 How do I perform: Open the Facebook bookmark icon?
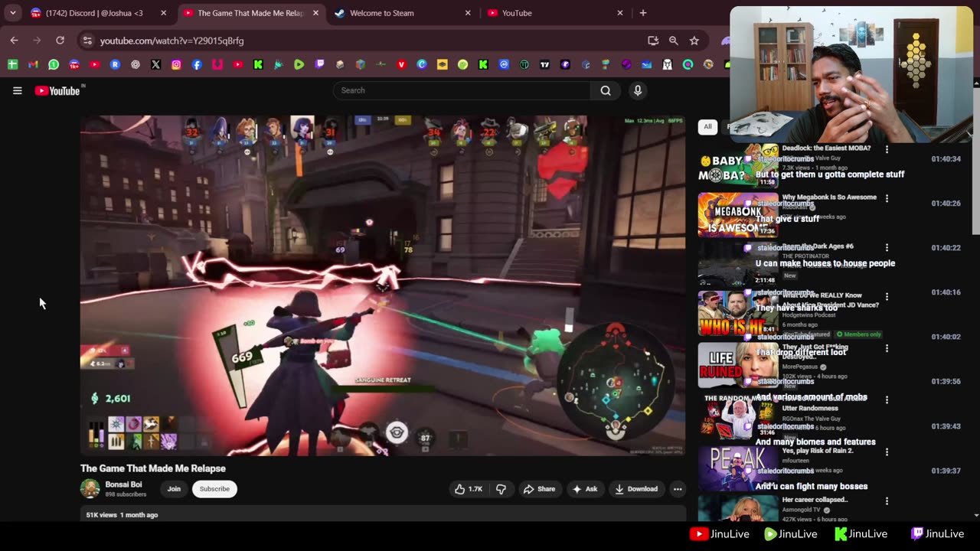[197, 65]
